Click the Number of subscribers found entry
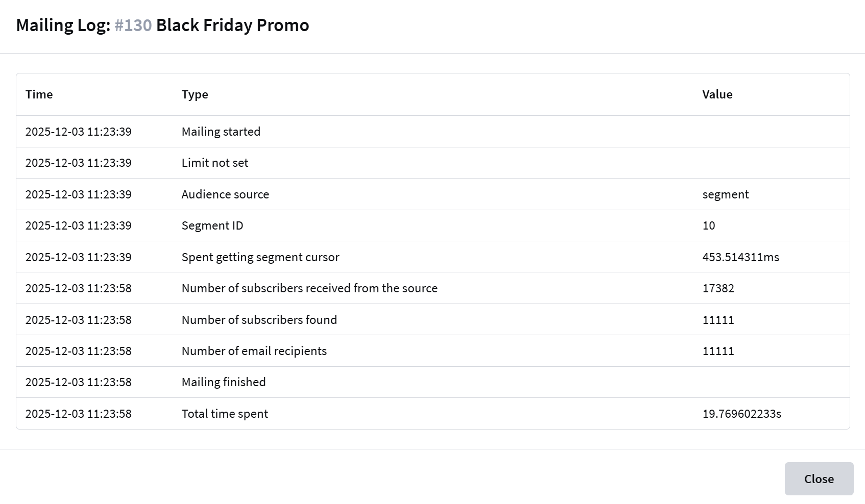The height and width of the screenshot is (504, 865). coord(259,320)
